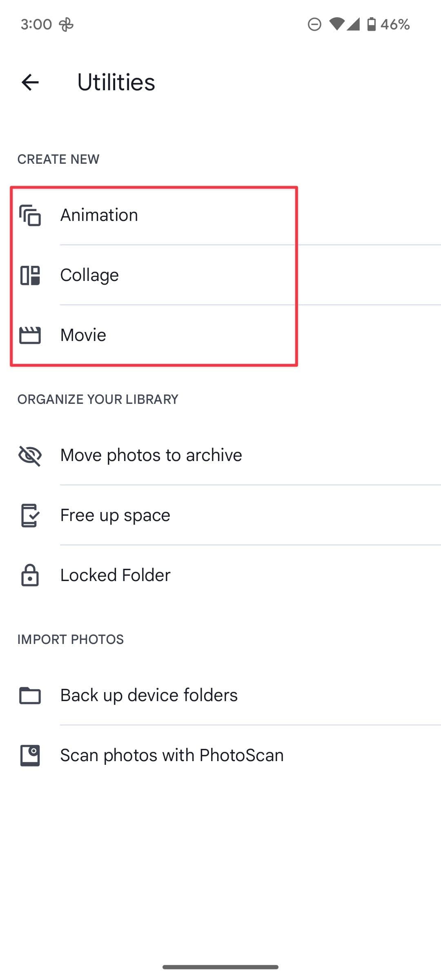This screenshot has height=980, width=441.
Task: Tap the crossed-eye archive icon
Action: [x=30, y=455]
